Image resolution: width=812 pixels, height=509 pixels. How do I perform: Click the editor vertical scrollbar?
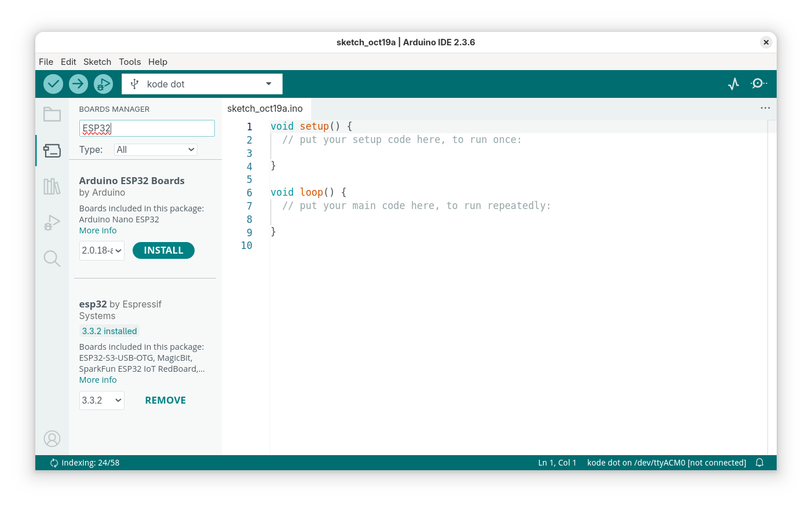772,287
